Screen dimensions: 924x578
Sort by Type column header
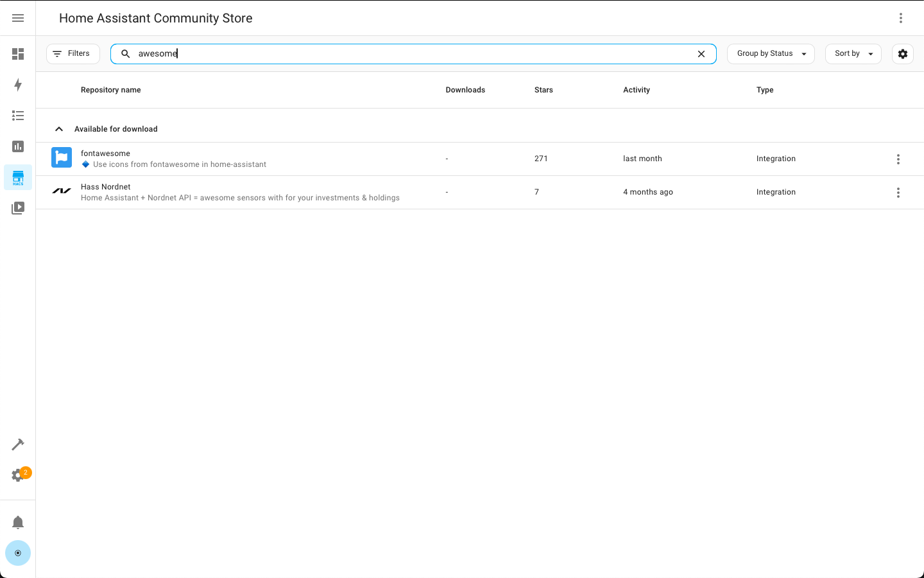(765, 90)
